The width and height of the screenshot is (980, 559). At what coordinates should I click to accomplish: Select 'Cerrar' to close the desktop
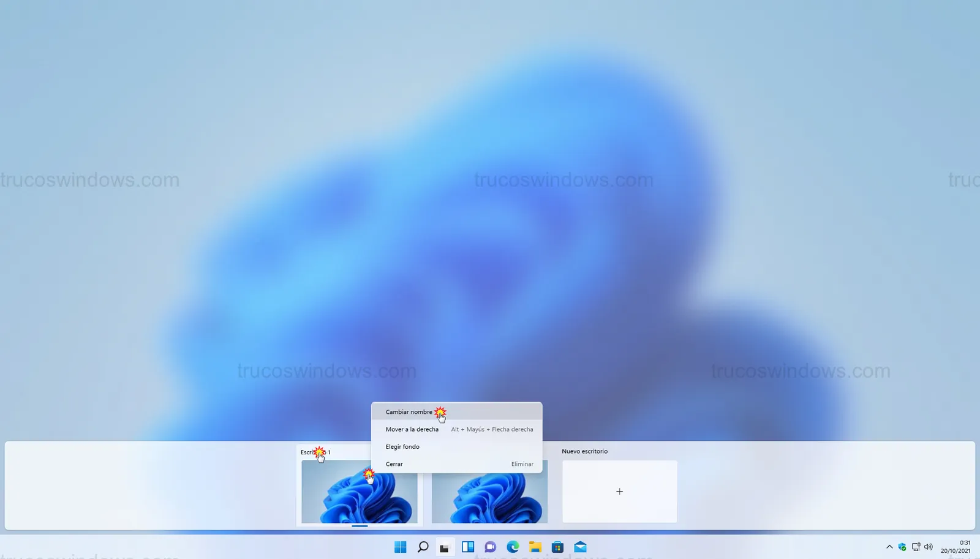[x=394, y=464]
